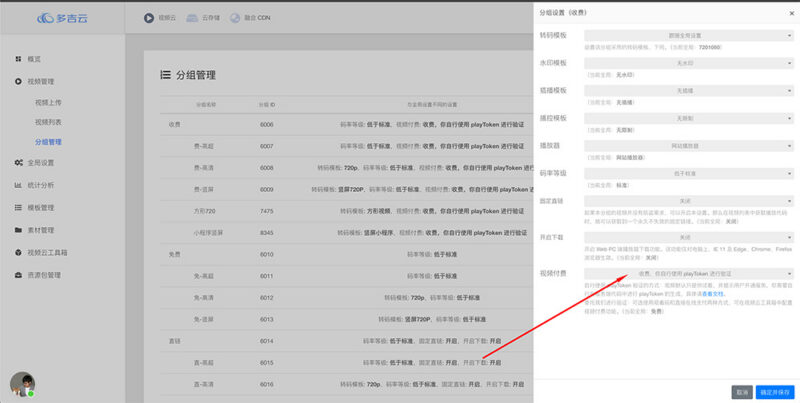Click the 视频云工具箱 icon
This screenshot has width=800, height=403.
[x=19, y=252]
